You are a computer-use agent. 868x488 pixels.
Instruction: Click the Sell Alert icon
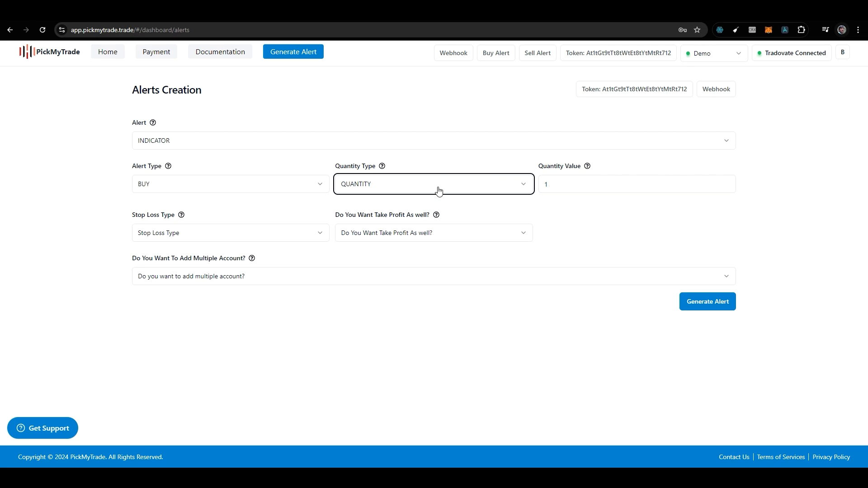coord(537,53)
